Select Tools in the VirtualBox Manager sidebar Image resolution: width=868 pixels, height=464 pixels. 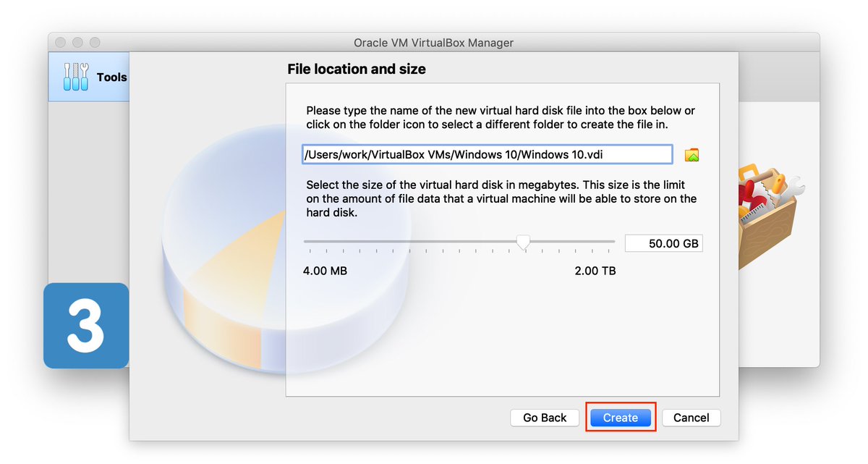coord(90,77)
